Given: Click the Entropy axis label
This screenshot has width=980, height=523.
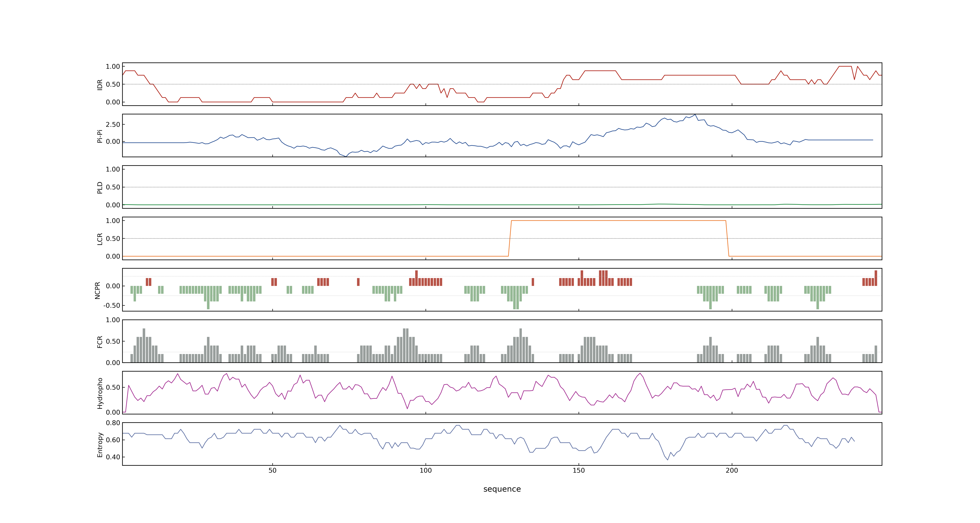Looking at the screenshot, I should click(x=100, y=444).
